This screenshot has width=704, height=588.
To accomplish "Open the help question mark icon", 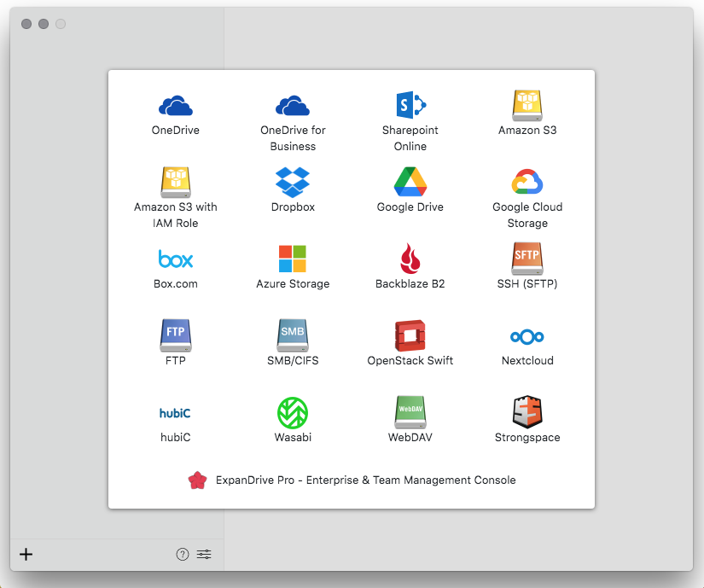I will pos(183,555).
